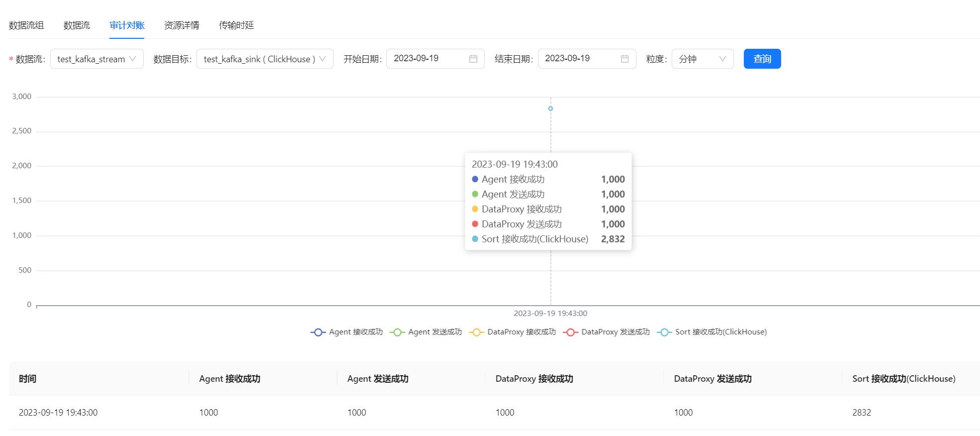Open the 数据流 tab

click(x=77, y=25)
